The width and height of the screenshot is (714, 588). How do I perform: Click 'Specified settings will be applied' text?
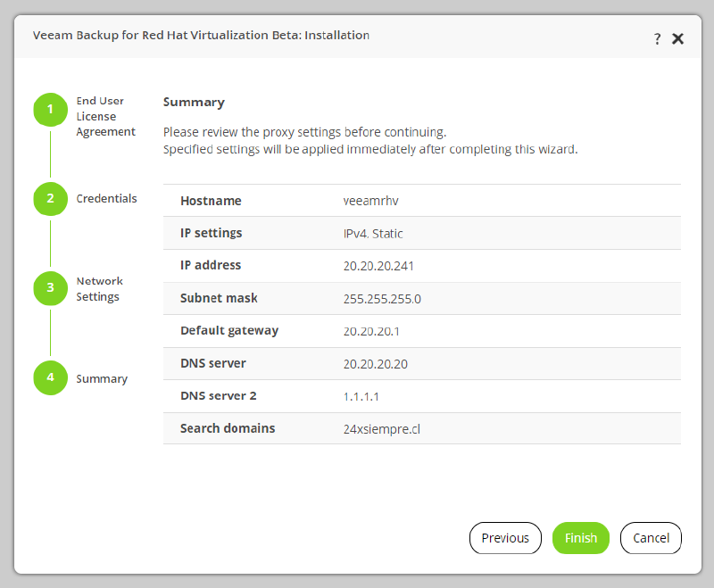point(370,149)
